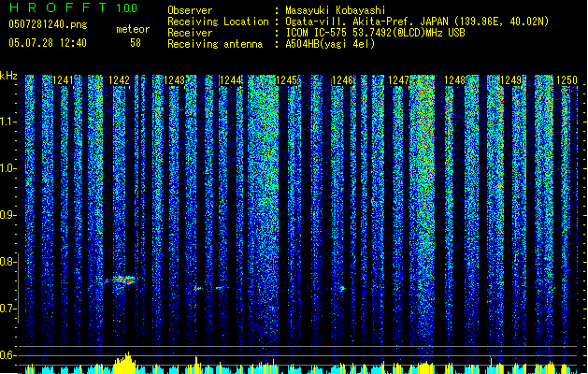588x374 pixels.
Task: Click the 1242 time marker
Action: [x=119, y=80]
